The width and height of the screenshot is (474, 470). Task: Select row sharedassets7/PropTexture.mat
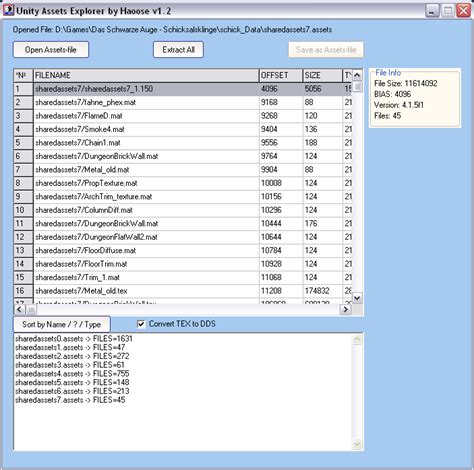[x=183, y=183]
